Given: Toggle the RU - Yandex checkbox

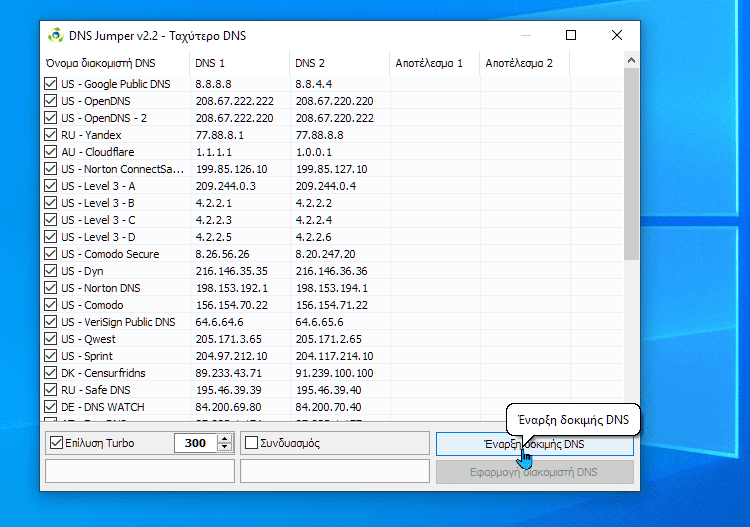Looking at the screenshot, I should click(x=50, y=135).
